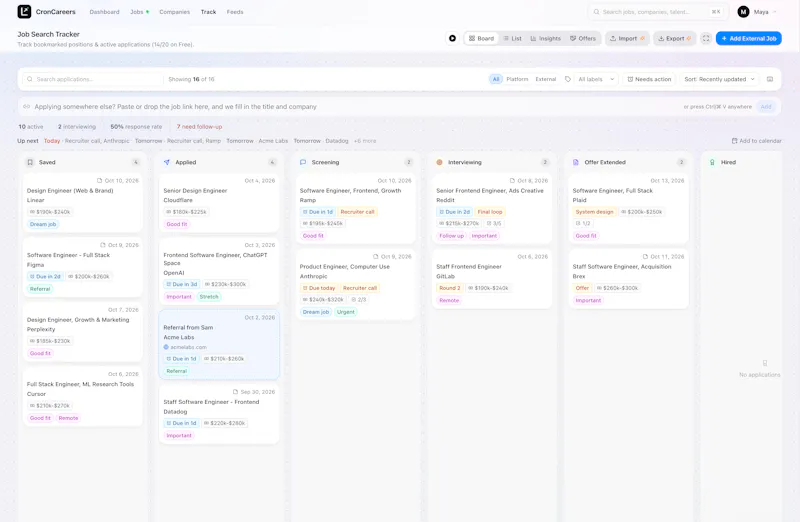Click the Interviewing column orange icon
This screenshot has height=522, width=800.
pyautogui.click(x=439, y=162)
